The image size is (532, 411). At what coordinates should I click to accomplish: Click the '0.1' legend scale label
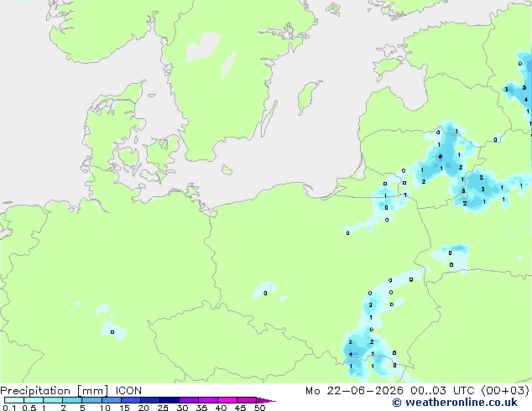(x=9, y=408)
